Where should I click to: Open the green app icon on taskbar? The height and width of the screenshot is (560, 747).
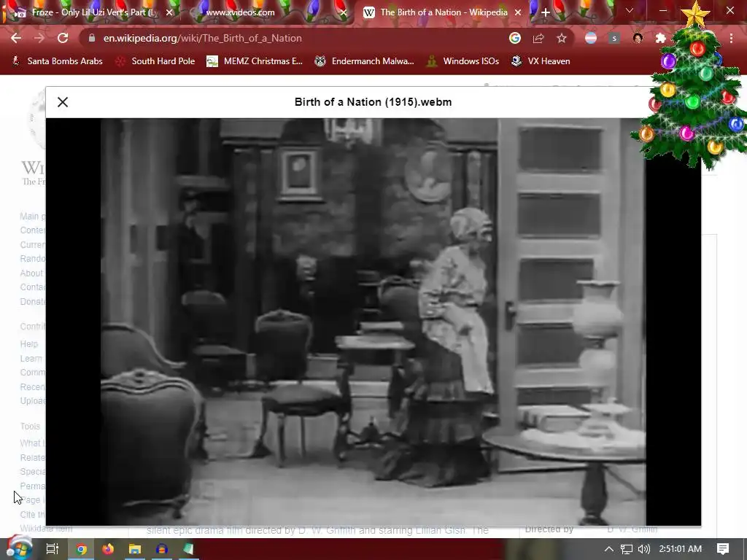tap(188, 549)
